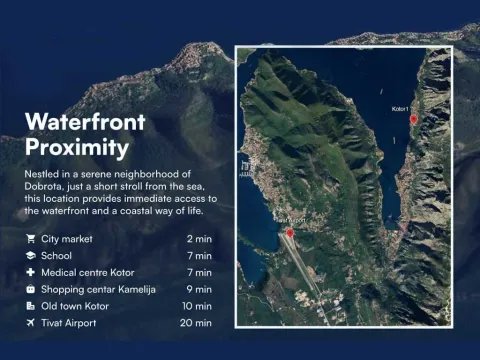This screenshot has height=360, width=480.
Task: Click the building icon beside Old town Kotor
Action: [x=31, y=306]
